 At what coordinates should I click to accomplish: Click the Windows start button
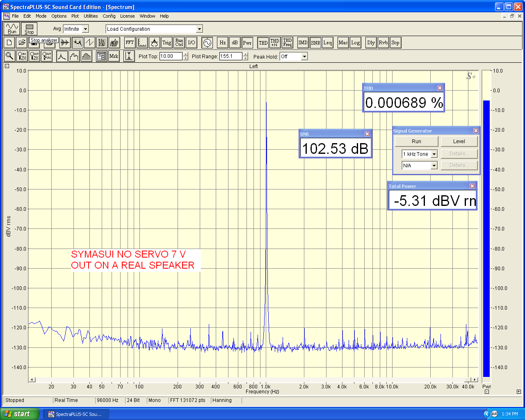coord(20,414)
